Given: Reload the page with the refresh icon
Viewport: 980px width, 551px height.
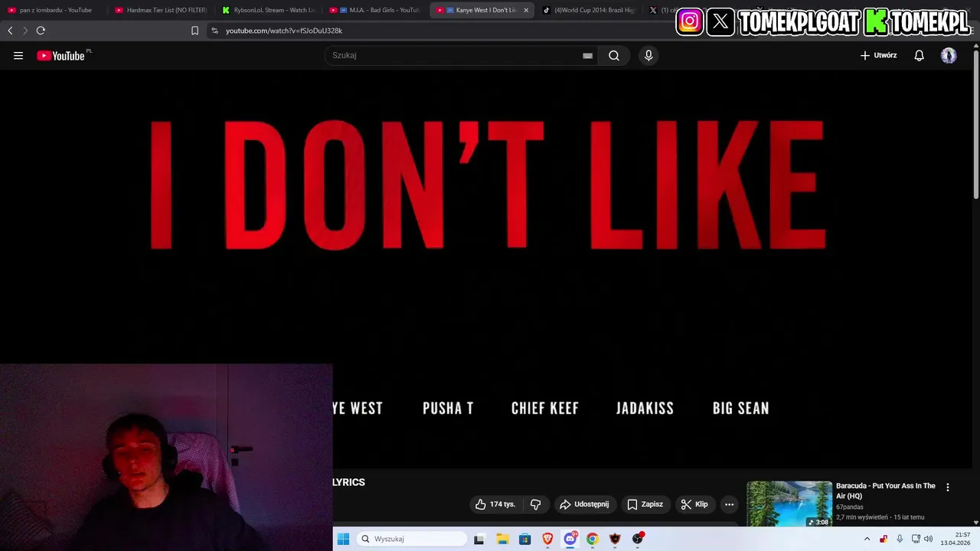Looking at the screenshot, I should (x=41, y=31).
